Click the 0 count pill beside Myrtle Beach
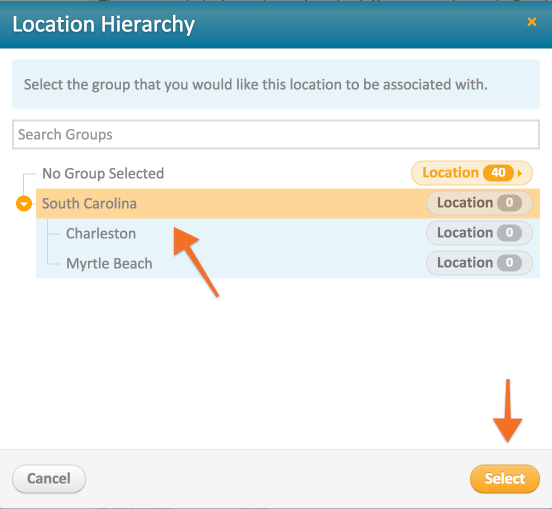This screenshot has width=552, height=509. click(509, 263)
